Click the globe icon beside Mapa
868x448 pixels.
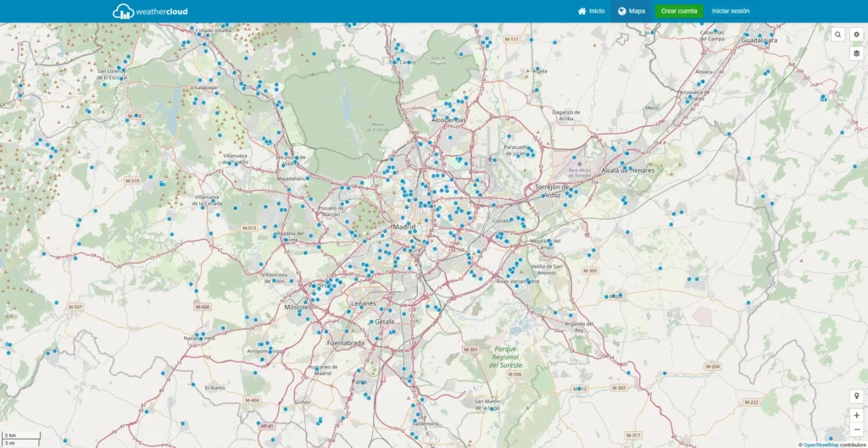pyautogui.click(x=622, y=11)
